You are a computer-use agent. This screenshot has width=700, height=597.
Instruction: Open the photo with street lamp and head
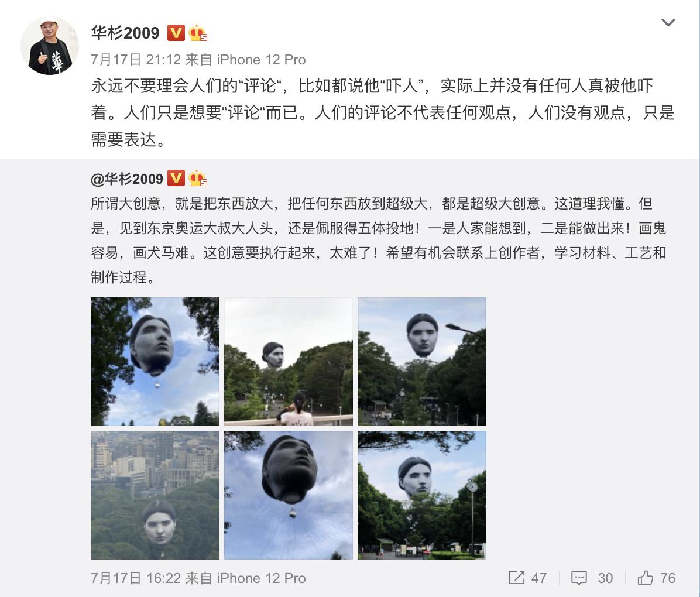click(422, 362)
